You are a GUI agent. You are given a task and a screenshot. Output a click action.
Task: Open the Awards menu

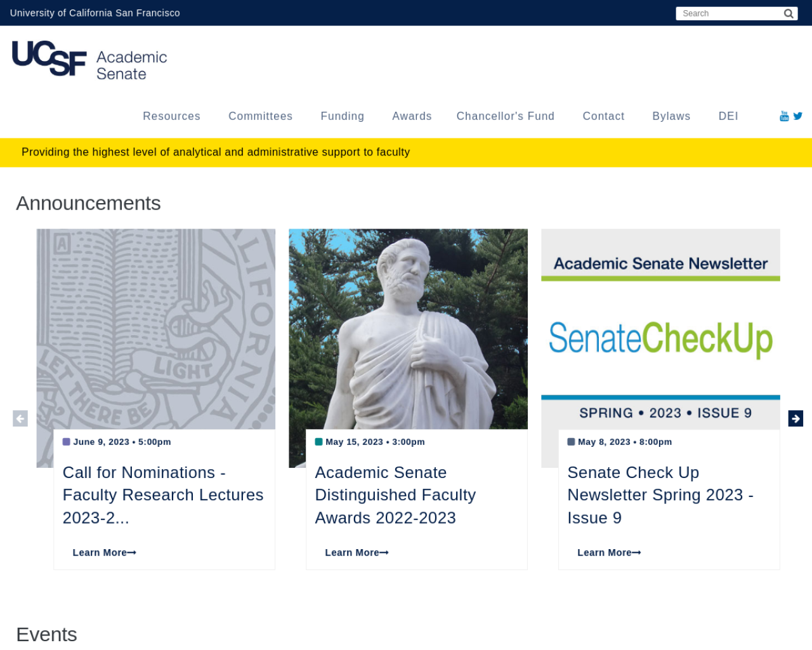[x=412, y=116]
